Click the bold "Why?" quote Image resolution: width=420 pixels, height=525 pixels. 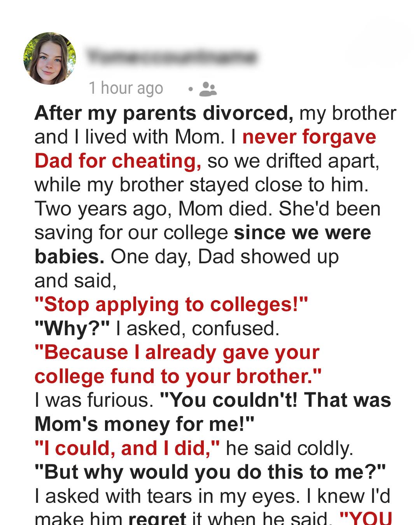point(73,329)
